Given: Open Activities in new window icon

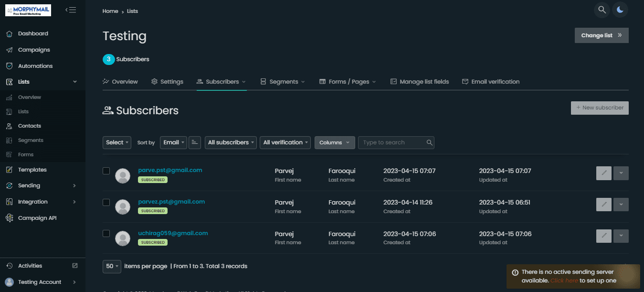Looking at the screenshot, I should point(74,265).
